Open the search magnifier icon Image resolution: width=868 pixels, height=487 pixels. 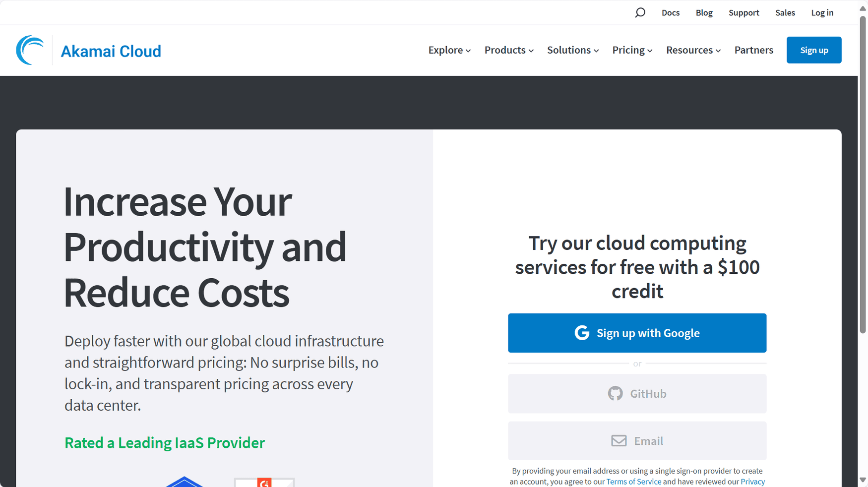pos(640,12)
